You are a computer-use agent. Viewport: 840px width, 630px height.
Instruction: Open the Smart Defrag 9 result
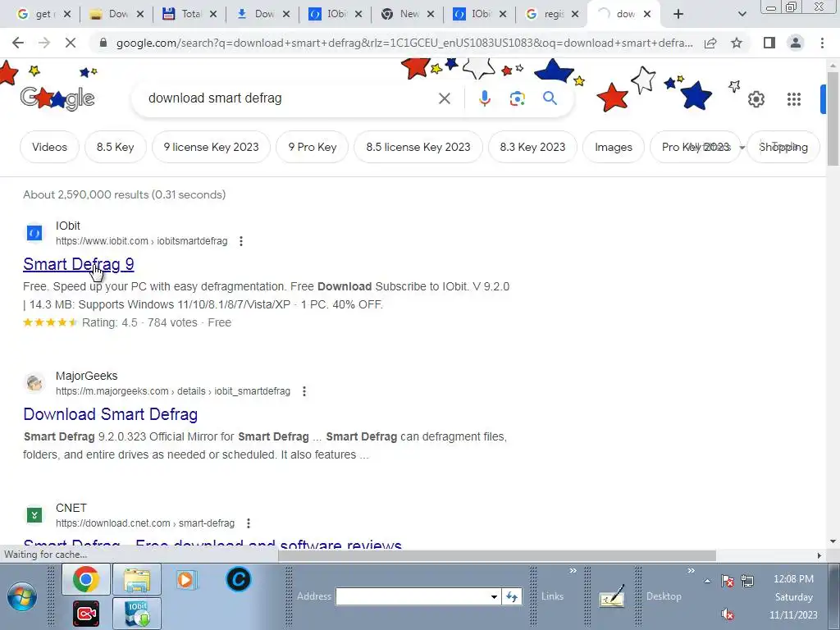78,264
